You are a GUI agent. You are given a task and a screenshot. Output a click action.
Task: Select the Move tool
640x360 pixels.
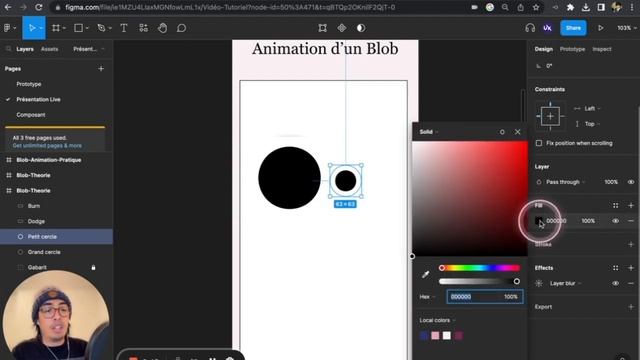point(31,28)
